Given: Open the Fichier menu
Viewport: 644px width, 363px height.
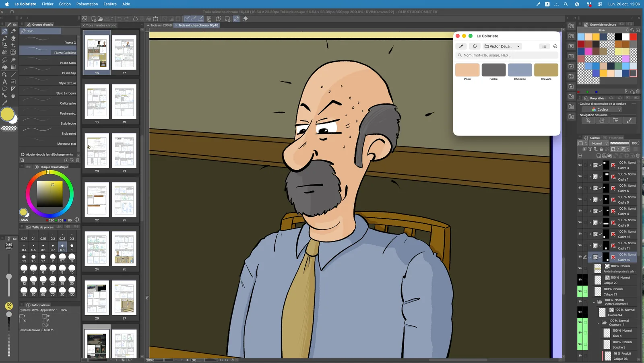Looking at the screenshot, I should pos(47,4).
